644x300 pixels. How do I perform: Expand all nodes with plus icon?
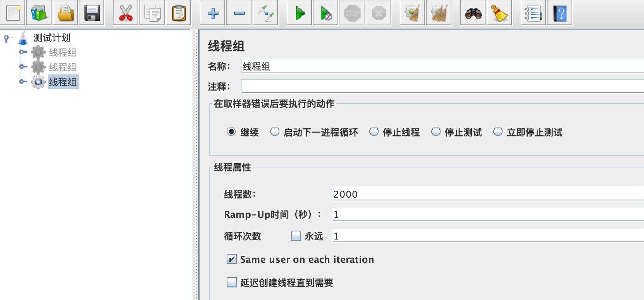coord(213,13)
